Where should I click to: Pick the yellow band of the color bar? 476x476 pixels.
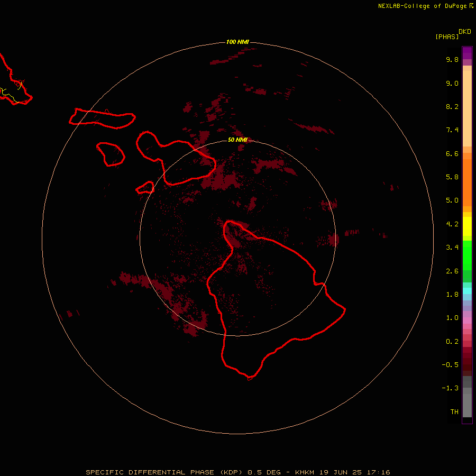click(467, 226)
